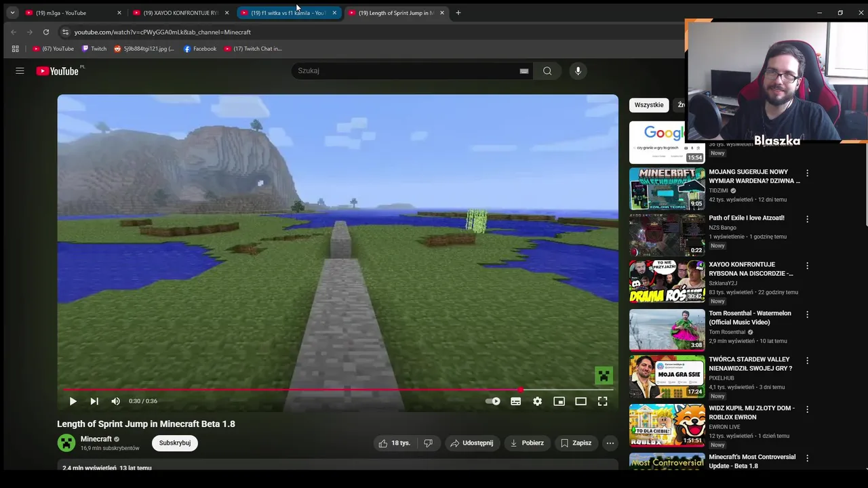Close the m3ga - YouTube tab
Screen dimensions: 868x488
tap(119, 13)
